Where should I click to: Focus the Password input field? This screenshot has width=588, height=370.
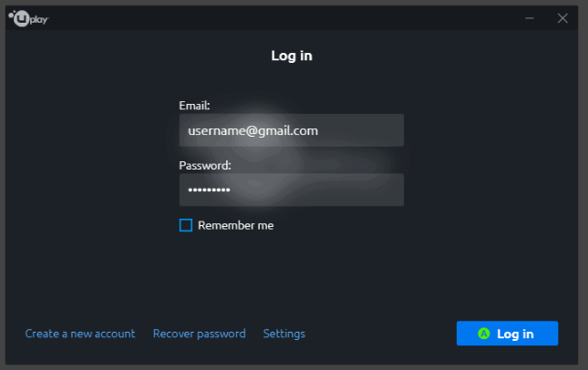pos(292,190)
